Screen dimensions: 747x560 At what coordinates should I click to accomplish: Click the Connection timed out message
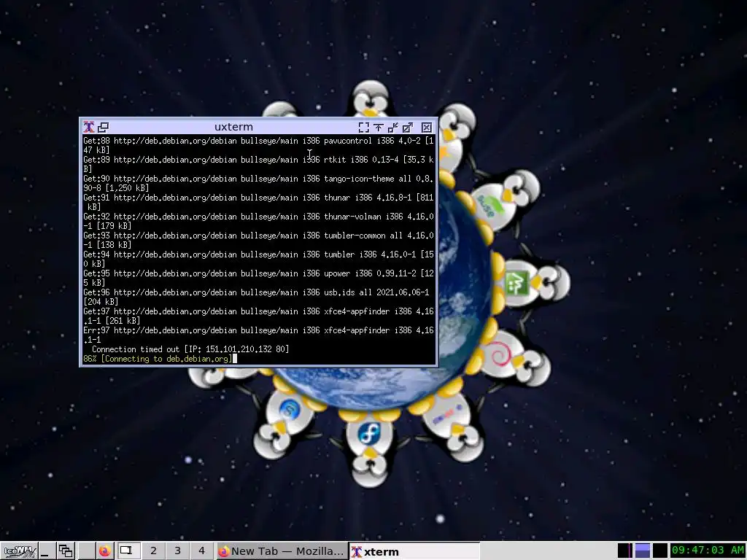[x=190, y=349]
